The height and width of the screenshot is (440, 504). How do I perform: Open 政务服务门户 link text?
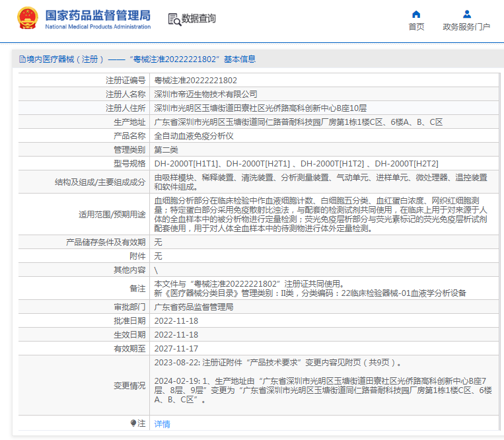point(466,26)
